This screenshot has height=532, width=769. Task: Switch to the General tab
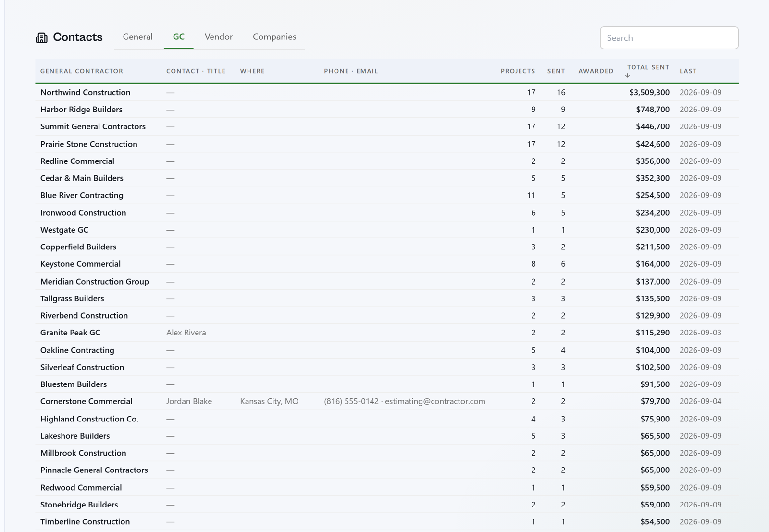tap(137, 37)
